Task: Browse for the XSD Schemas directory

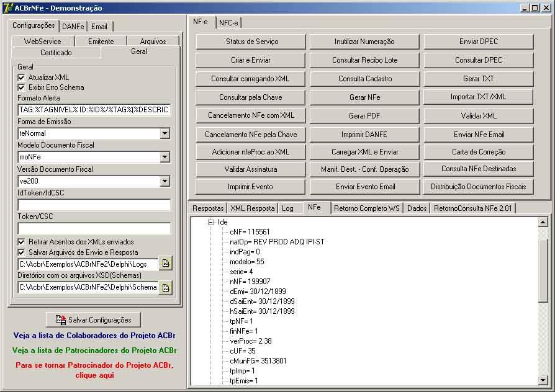Action: coord(166,288)
